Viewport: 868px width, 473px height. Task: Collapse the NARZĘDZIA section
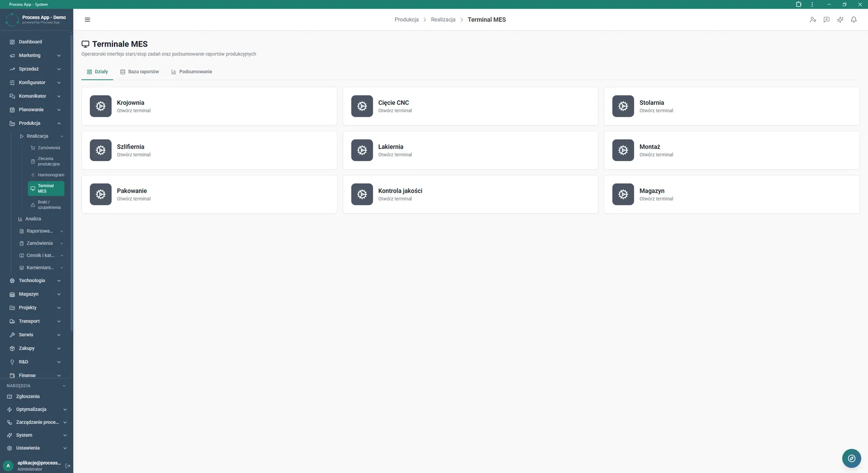click(x=36, y=386)
